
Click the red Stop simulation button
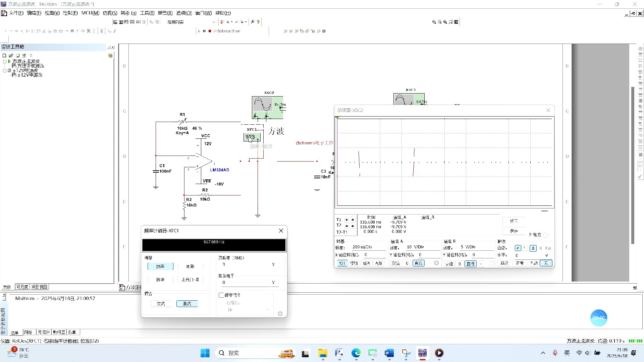tap(210, 31)
